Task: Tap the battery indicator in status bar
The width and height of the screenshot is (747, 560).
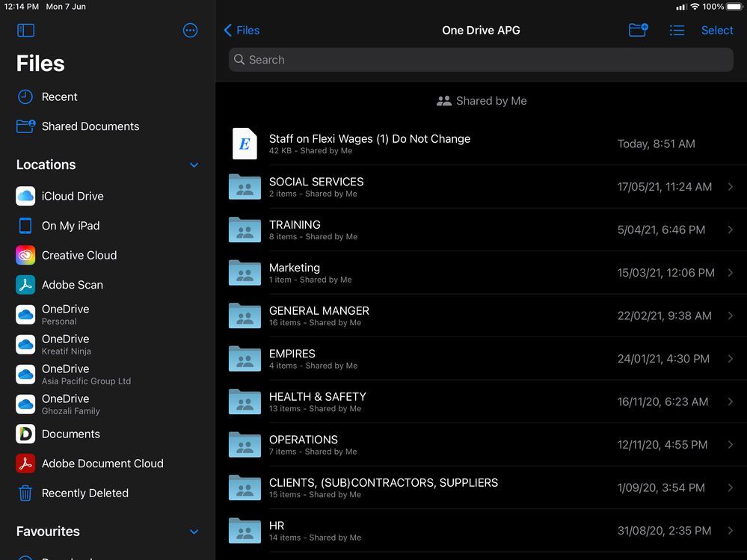Action: click(734, 7)
